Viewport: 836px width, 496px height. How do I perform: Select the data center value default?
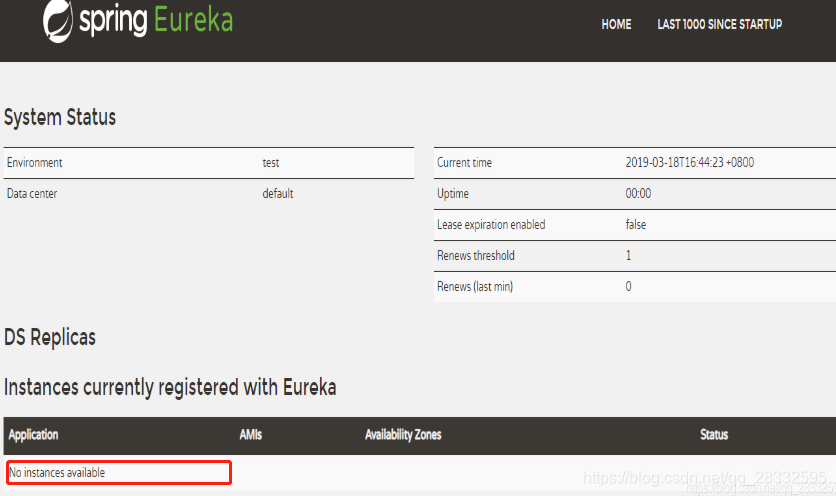(278, 194)
